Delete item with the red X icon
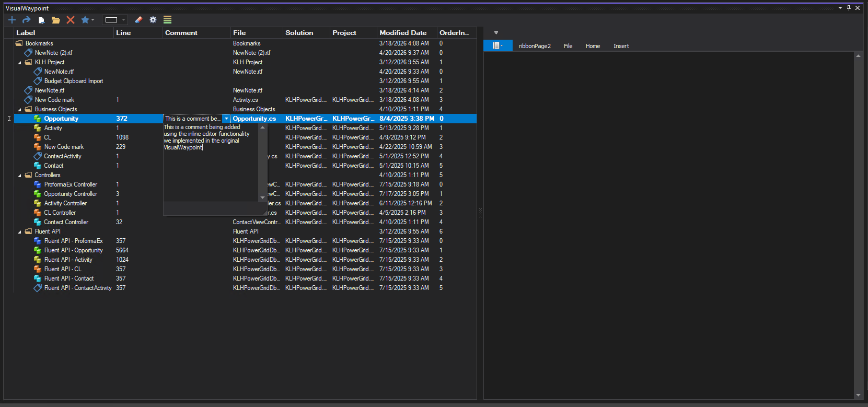 pos(71,20)
